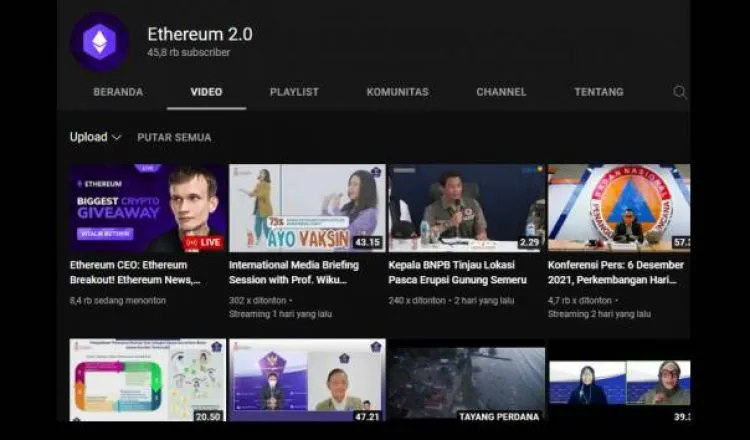This screenshot has height=440, width=750.
Task: Click title "Konferensi Pers: 6 Desember 2021"
Action: pos(616,272)
